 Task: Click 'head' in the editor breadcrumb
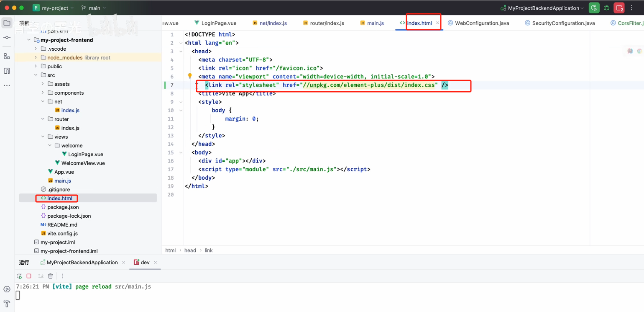190,250
